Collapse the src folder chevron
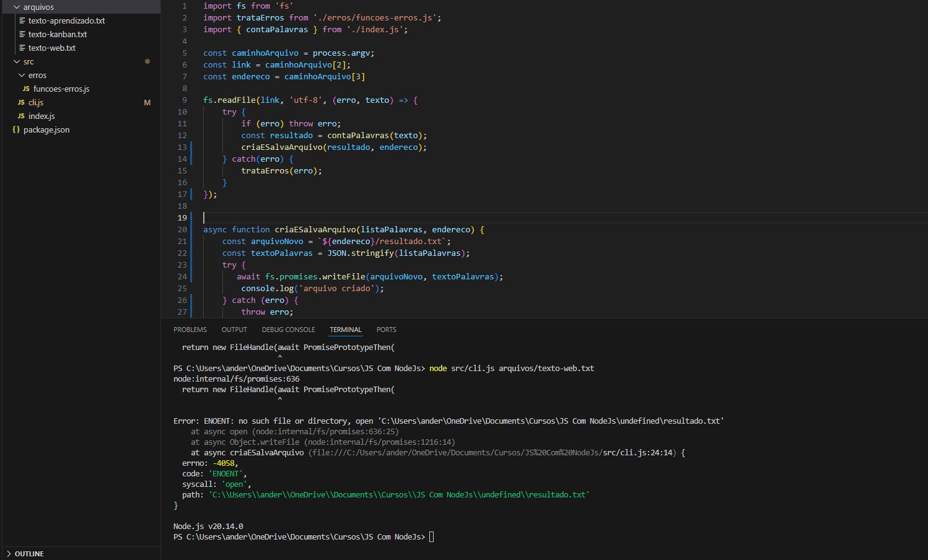The width and height of the screenshot is (928, 560). [17, 61]
